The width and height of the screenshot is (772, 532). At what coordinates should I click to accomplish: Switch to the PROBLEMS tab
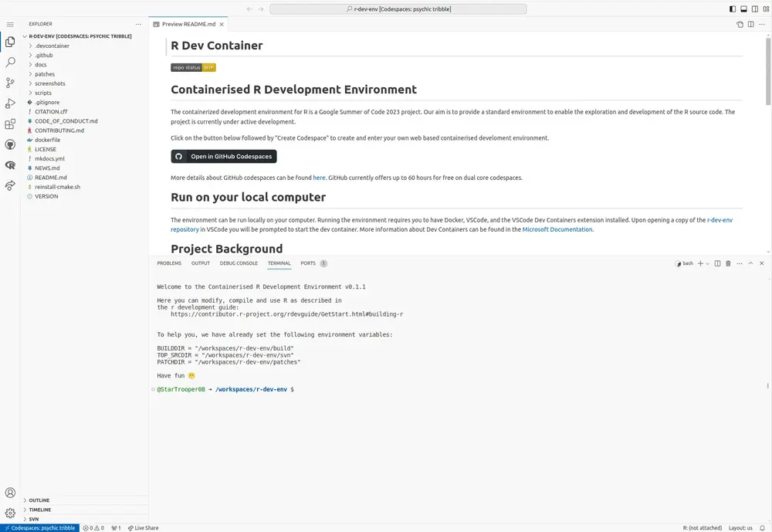169,263
